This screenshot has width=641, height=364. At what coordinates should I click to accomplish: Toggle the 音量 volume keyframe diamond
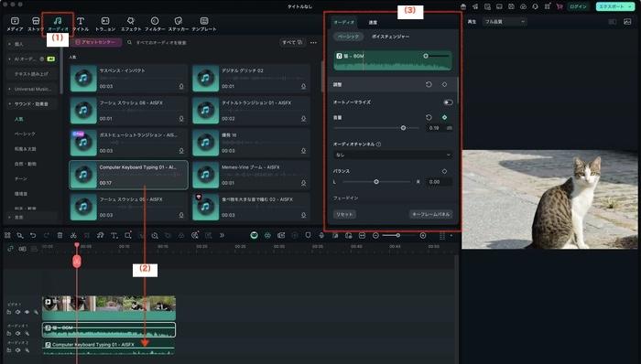click(x=444, y=118)
